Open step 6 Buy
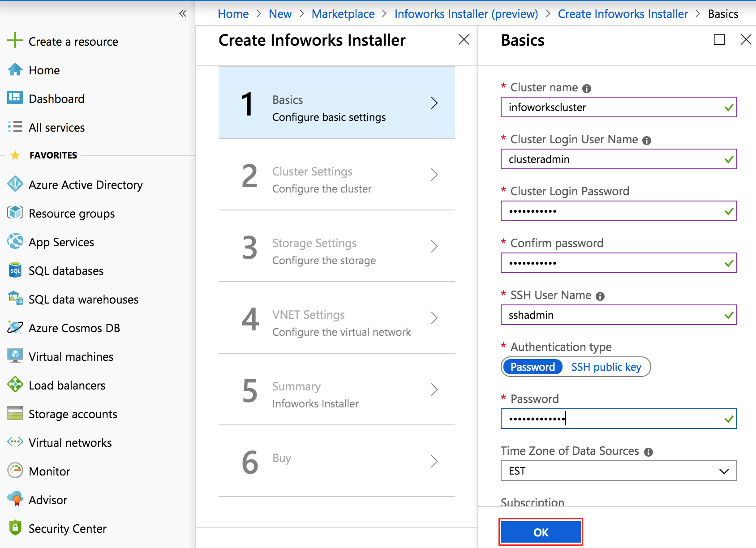Image resolution: width=756 pixels, height=548 pixels. pyautogui.click(x=337, y=461)
